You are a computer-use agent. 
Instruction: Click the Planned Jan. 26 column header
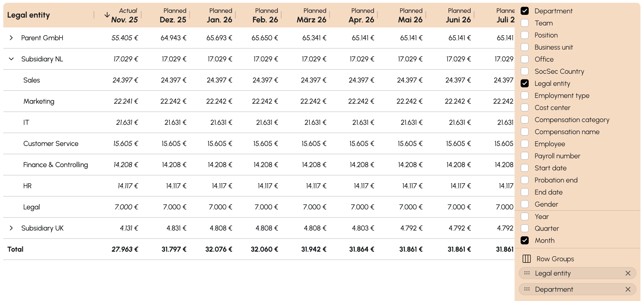[x=219, y=15]
